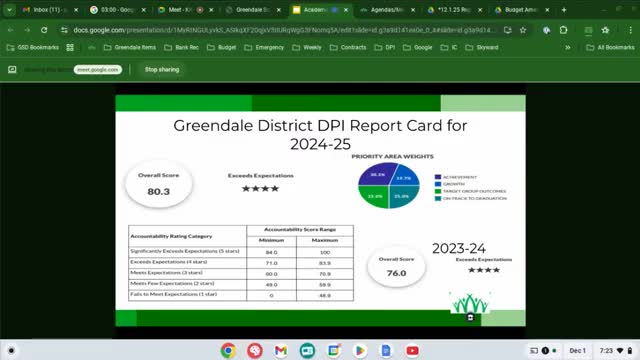This screenshot has height=360, width=640.
Task: Switch to the Meet tab
Action: [180, 10]
